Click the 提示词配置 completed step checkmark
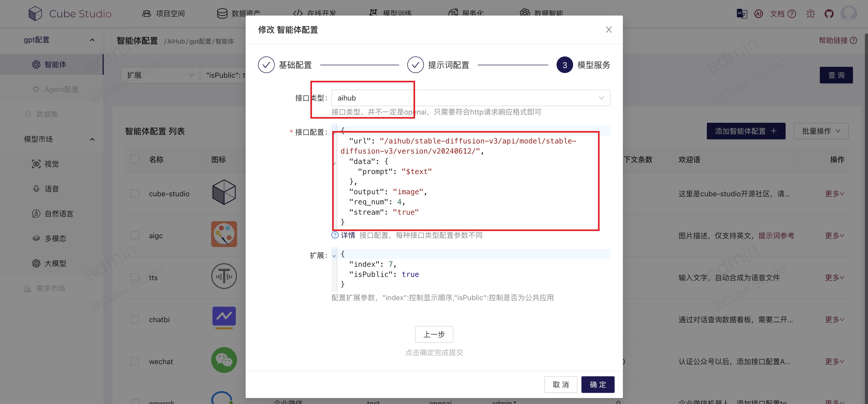 point(415,65)
